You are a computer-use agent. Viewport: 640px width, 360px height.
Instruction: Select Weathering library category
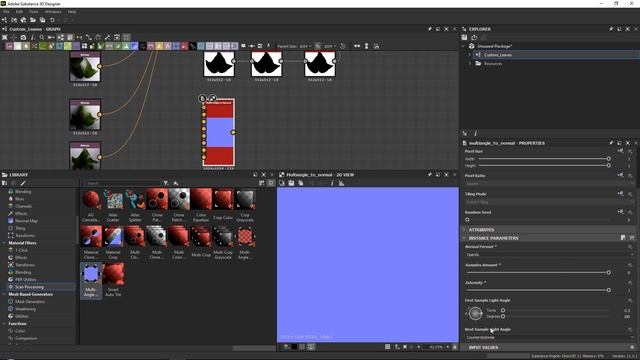click(x=25, y=309)
